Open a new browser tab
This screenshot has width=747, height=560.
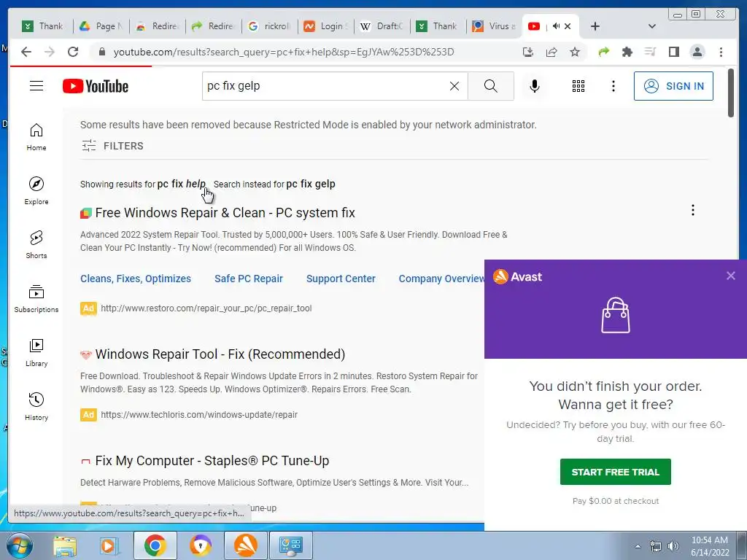pyautogui.click(x=595, y=26)
